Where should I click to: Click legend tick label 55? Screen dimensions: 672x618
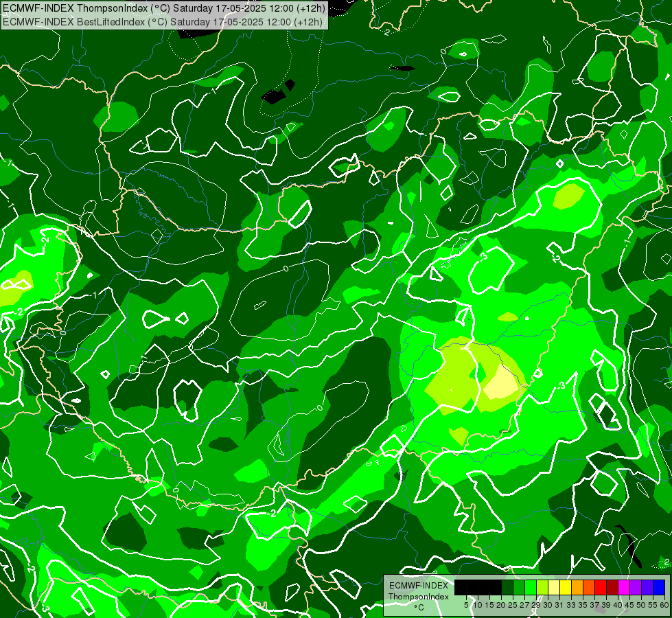pyautogui.click(x=653, y=605)
